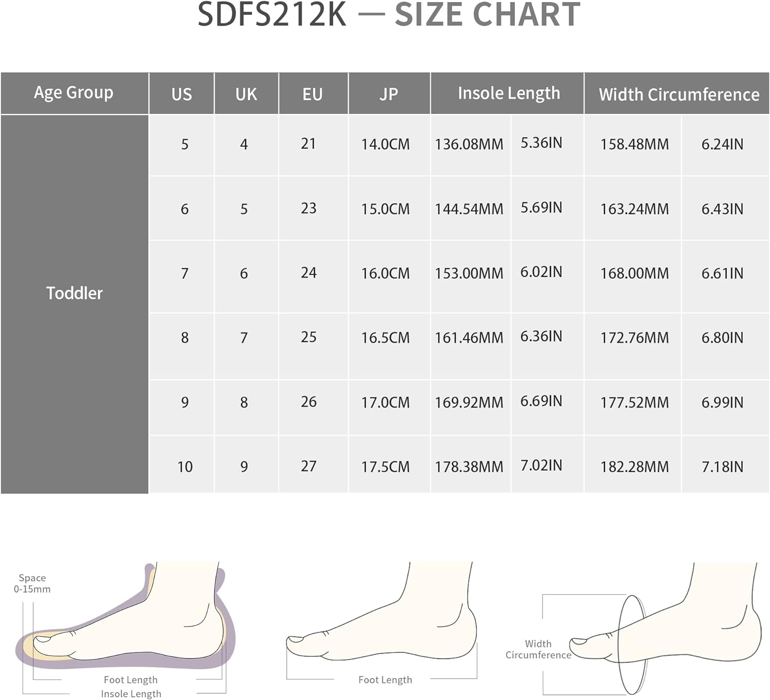
Task: Click the Insole Length header
Action: (x=507, y=93)
